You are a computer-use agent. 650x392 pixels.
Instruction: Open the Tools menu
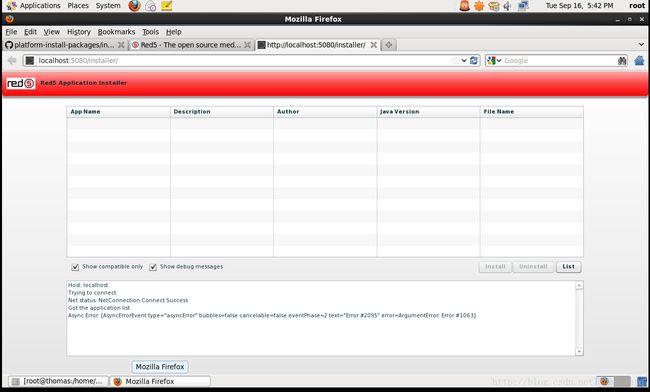[150, 32]
